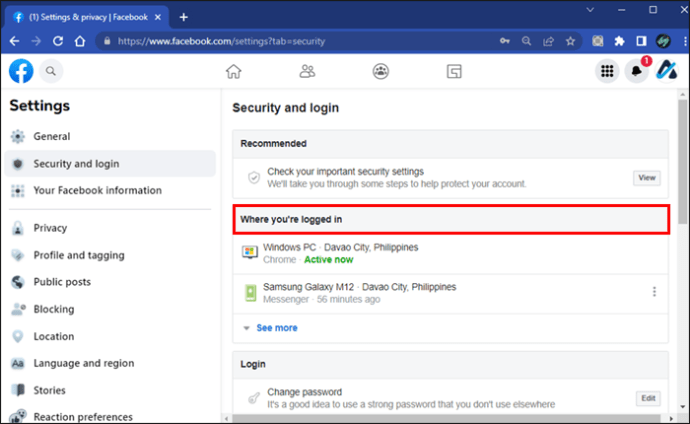Screen dimensions: 690x424
Task: Click View button for security settings
Action: (x=647, y=178)
